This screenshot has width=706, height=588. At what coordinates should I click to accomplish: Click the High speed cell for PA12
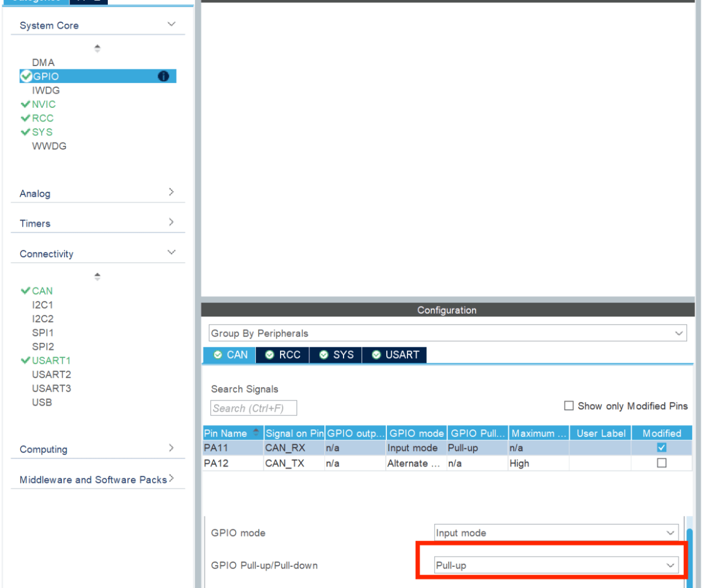tap(539, 463)
